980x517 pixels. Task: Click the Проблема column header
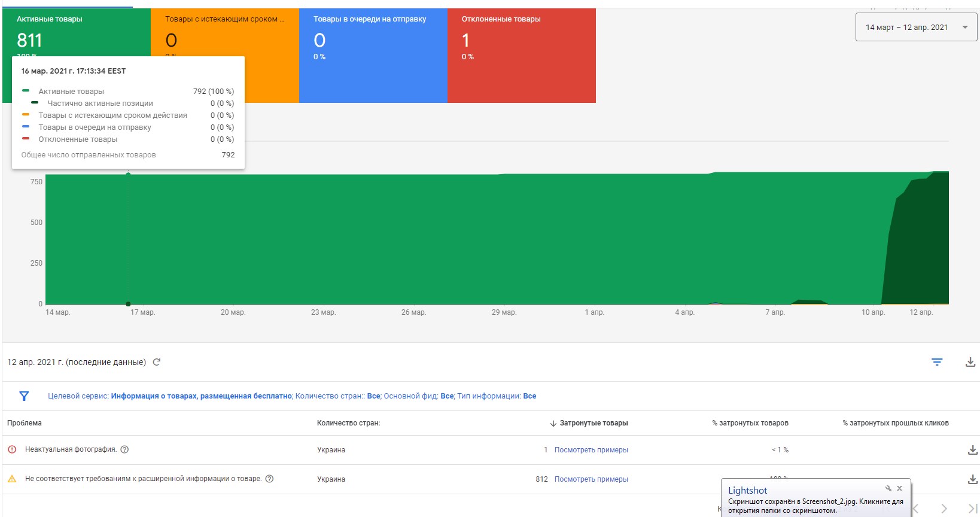click(x=25, y=423)
